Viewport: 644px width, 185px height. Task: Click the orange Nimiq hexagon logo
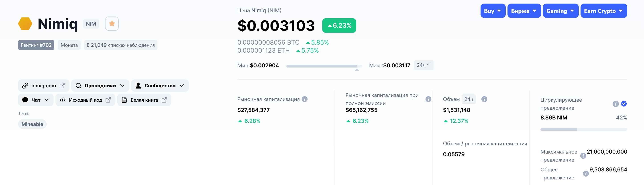pos(25,24)
